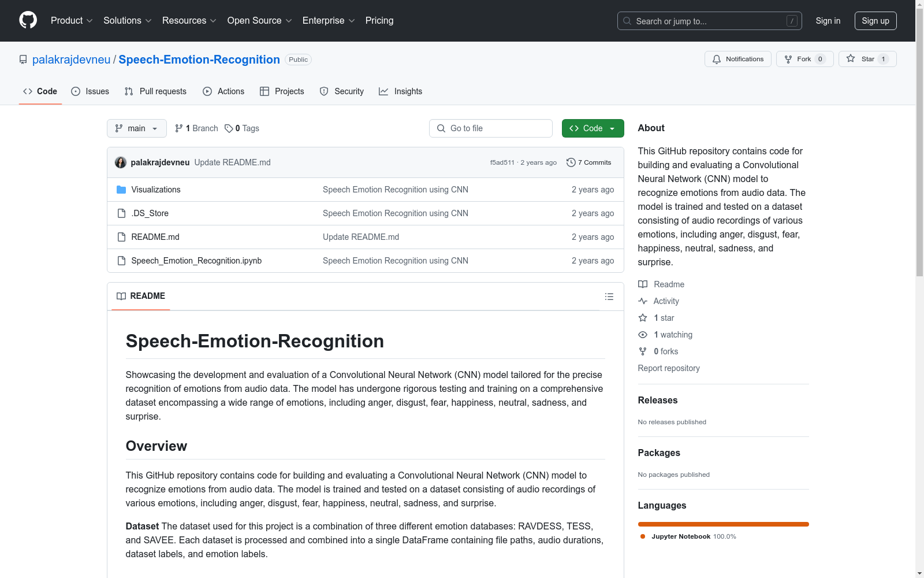The height and width of the screenshot is (578, 924).
Task: Open the Speech-Emotion-Recognition repository link
Action: click(x=199, y=60)
